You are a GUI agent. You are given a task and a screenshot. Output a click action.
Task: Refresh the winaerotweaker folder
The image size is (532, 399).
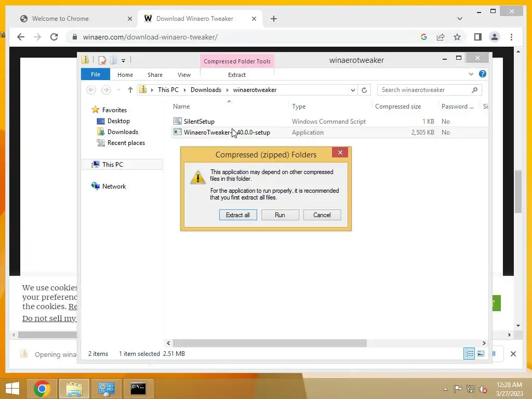click(x=364, y=90)
